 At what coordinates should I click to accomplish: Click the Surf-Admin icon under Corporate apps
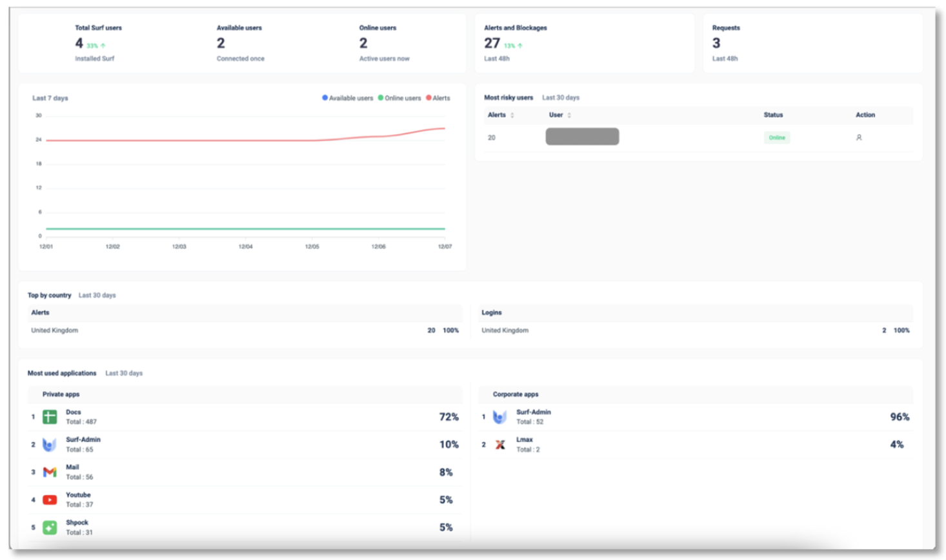click(x=499, y=417)
